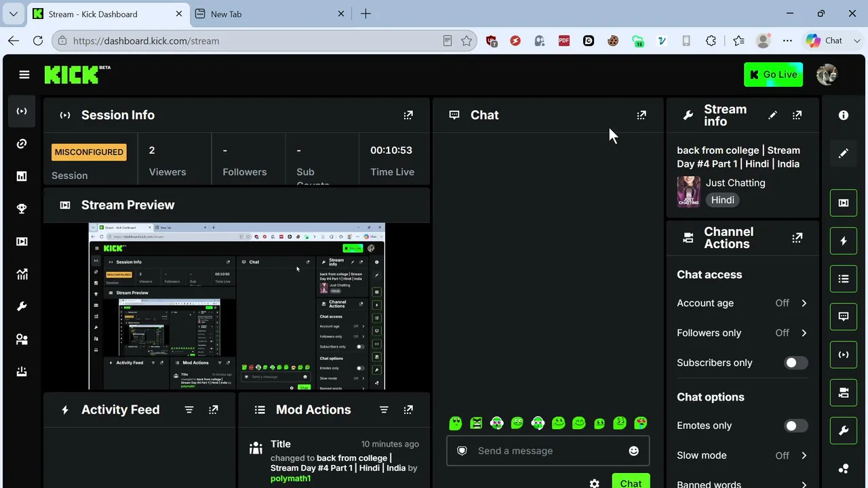Pop out the Session Info panel

(408, 115)
